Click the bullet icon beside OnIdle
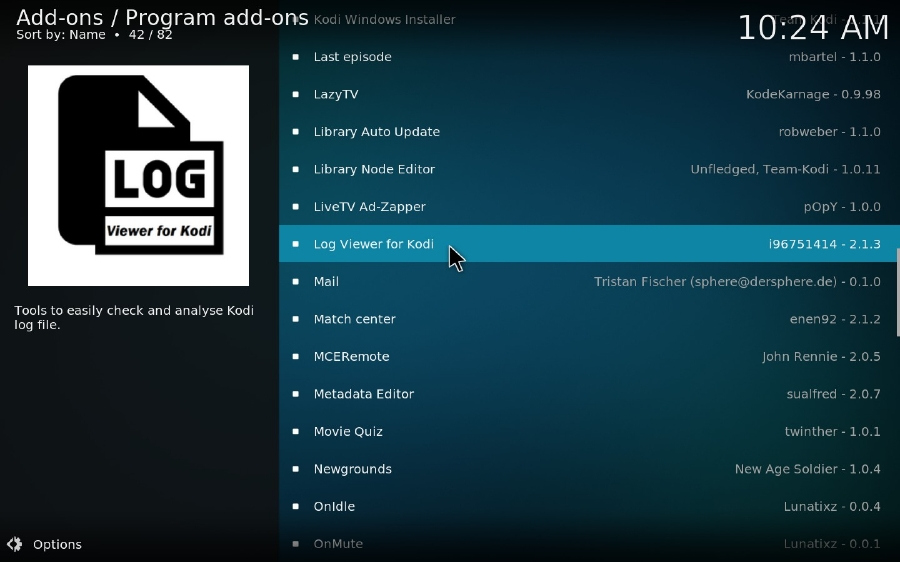900x562 pixels. pyautogui.click(x=296, y=506)
